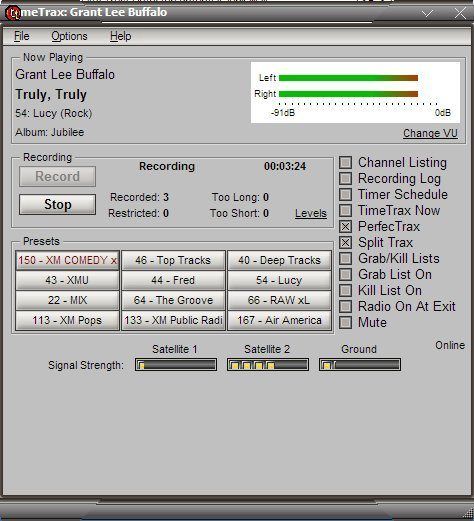Click the Ground signal strength bar

[360, 365]
